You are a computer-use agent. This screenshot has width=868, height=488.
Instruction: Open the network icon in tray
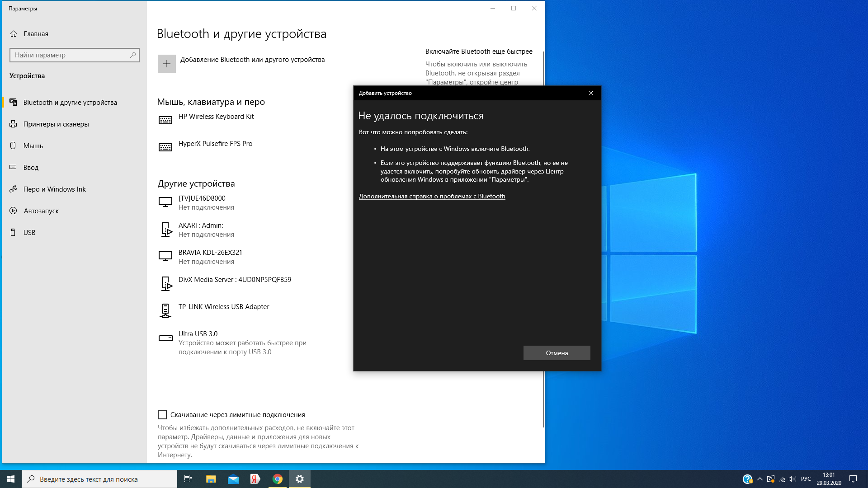click(782, 479)
